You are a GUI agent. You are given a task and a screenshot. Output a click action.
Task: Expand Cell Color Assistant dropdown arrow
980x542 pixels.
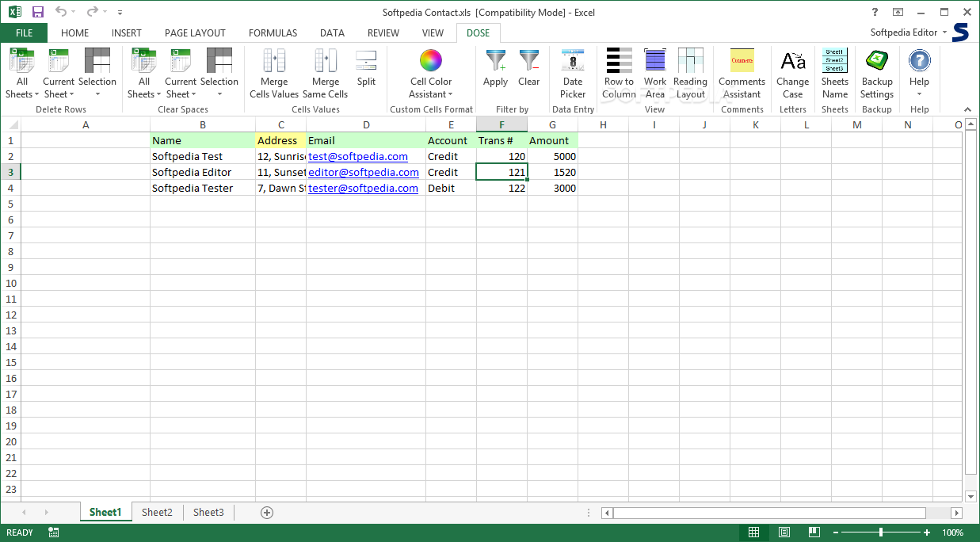pyautogui.click(x=451, y=95)
